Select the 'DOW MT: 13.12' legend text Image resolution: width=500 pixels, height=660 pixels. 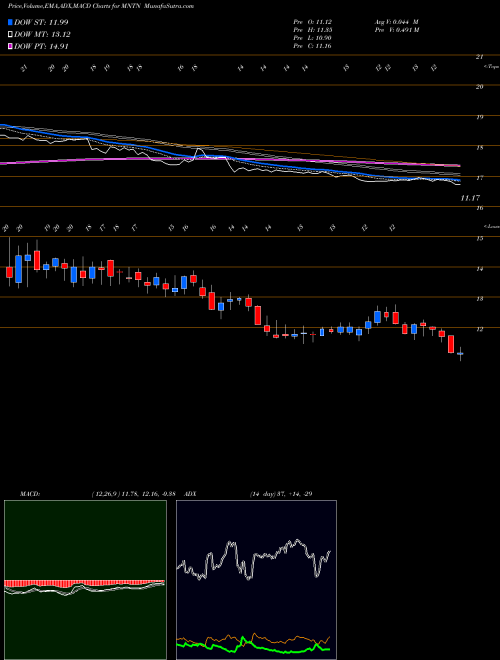[42, 35]
